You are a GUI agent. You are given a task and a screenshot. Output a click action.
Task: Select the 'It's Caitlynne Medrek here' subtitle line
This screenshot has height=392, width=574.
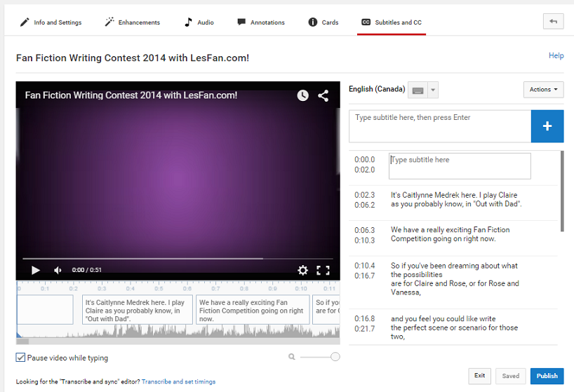[x=456, y=200]
